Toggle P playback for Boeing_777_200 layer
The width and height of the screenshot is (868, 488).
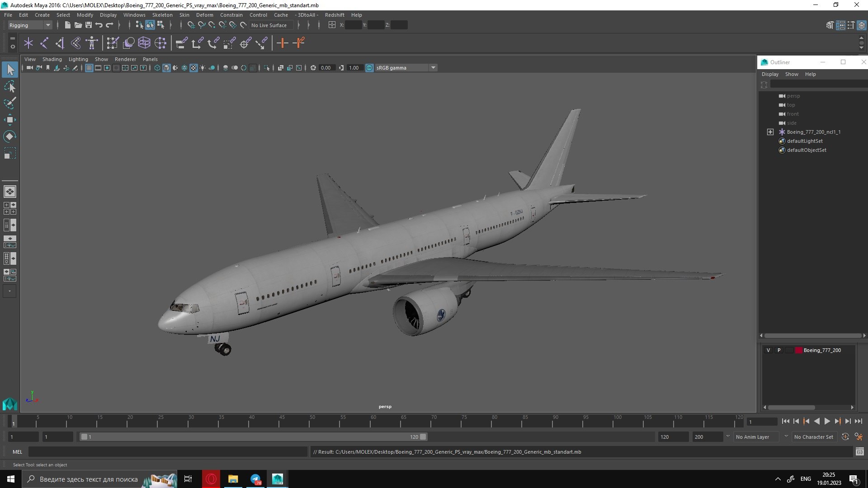[x=778, y=350]
